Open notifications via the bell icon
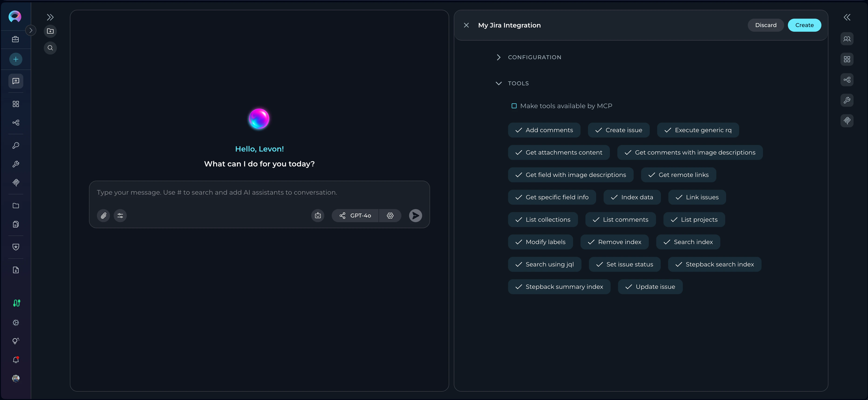 (x=16, y=359)
